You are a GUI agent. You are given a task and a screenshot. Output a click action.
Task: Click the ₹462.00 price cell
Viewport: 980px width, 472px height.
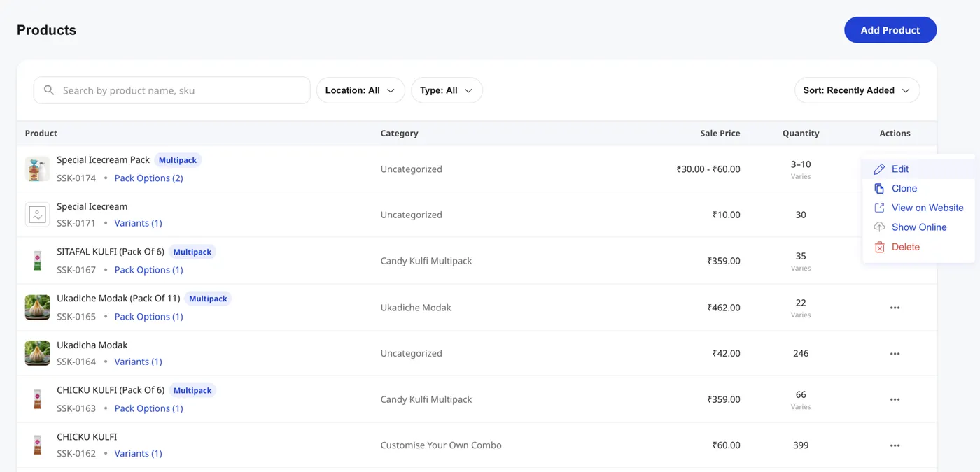pyautogui.click(x=724, y=308)
